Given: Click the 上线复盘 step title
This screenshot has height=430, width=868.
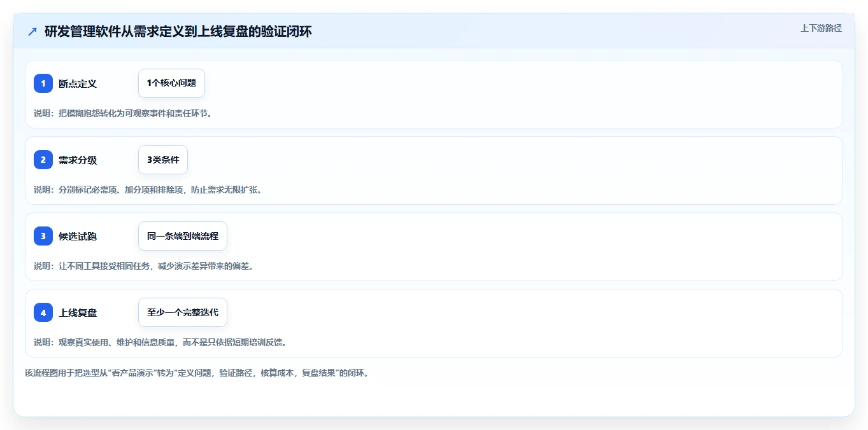Looking at the screenshot, I should tap(78, 312).
